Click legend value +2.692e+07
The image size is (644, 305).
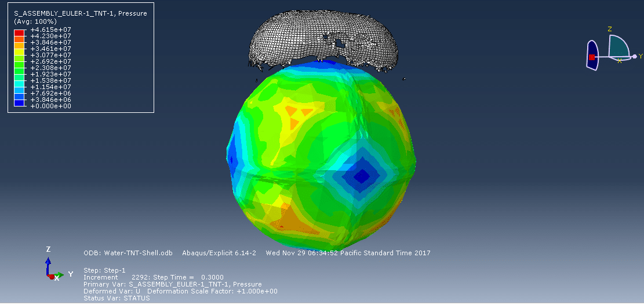coord(52,61)
